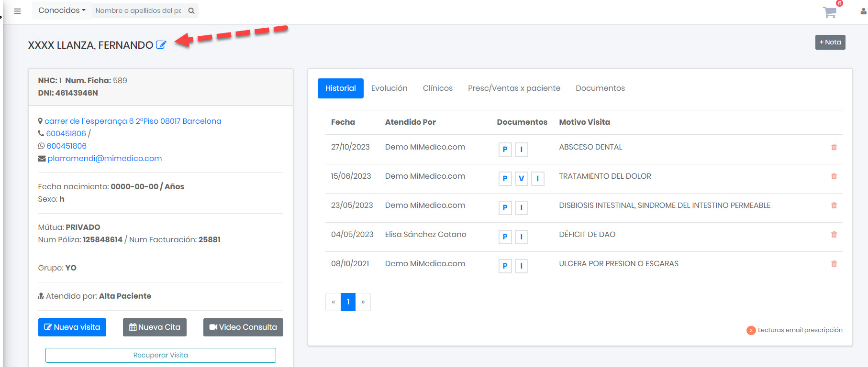Open the patient email address link
This screenshot has height=367, width=868.
(104, 159)
